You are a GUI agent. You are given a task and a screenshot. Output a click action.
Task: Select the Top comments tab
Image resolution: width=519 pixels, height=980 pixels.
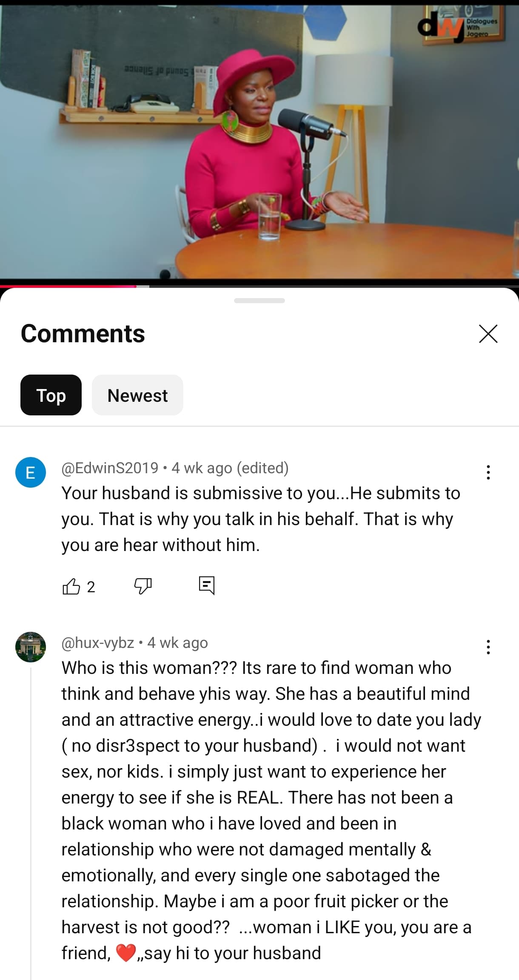51,395
